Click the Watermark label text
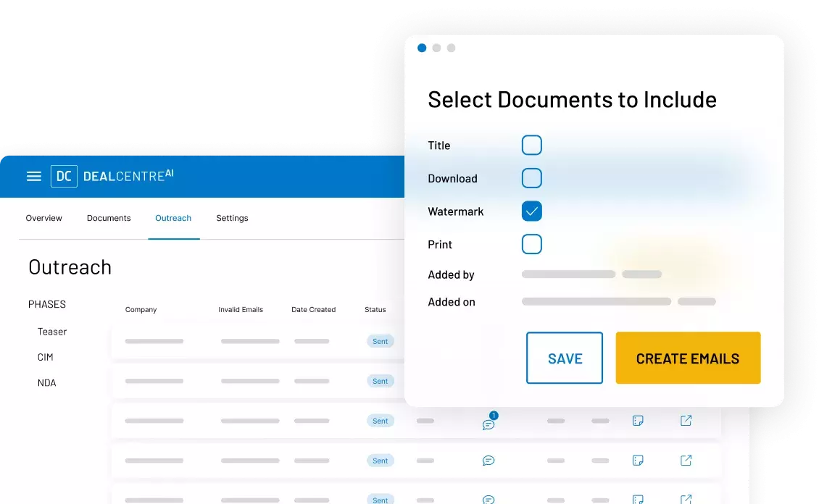This screenshot has width=819, height=504. pos(456,211)
